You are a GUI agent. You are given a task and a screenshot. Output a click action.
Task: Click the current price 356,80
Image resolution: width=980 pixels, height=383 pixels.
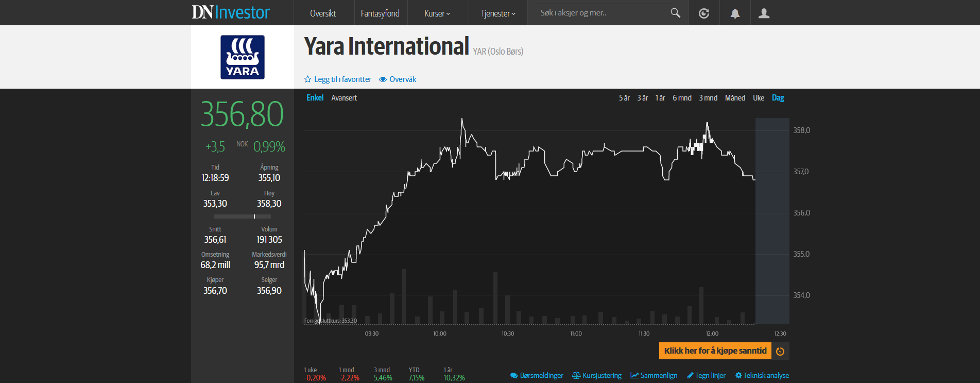pyautogui.click(x=242, y=114)
